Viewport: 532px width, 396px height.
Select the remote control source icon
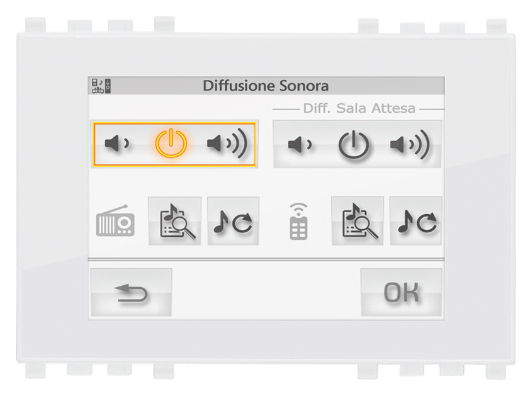(298, 222)
